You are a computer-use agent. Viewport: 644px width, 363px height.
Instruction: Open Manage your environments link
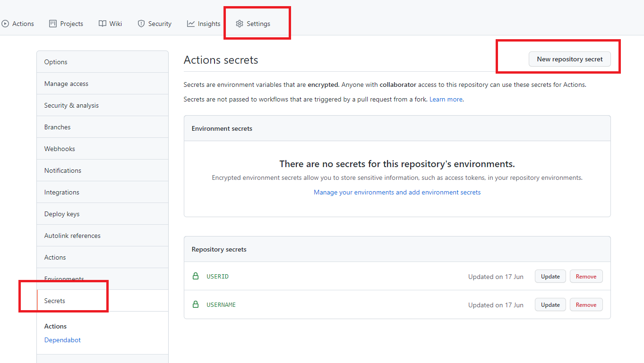[397, 192]
